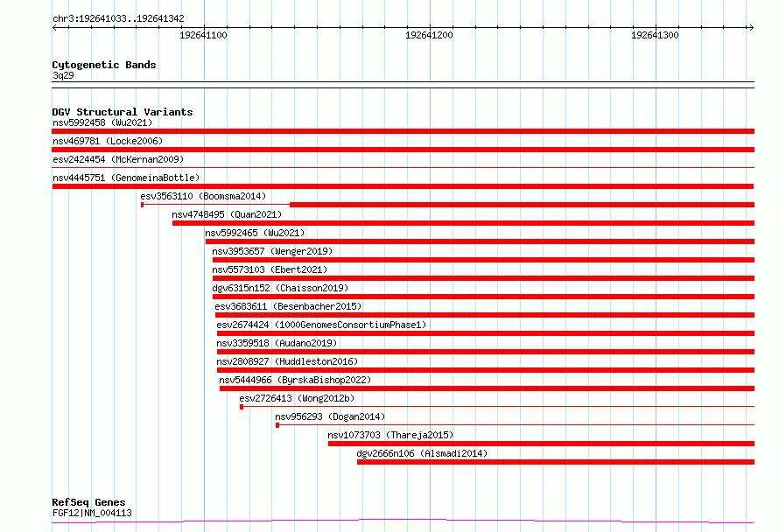The width and height of the screenshot is (779, 532).
Task: Click the red bar of nsv469781 variant
Action: (403, 150)
